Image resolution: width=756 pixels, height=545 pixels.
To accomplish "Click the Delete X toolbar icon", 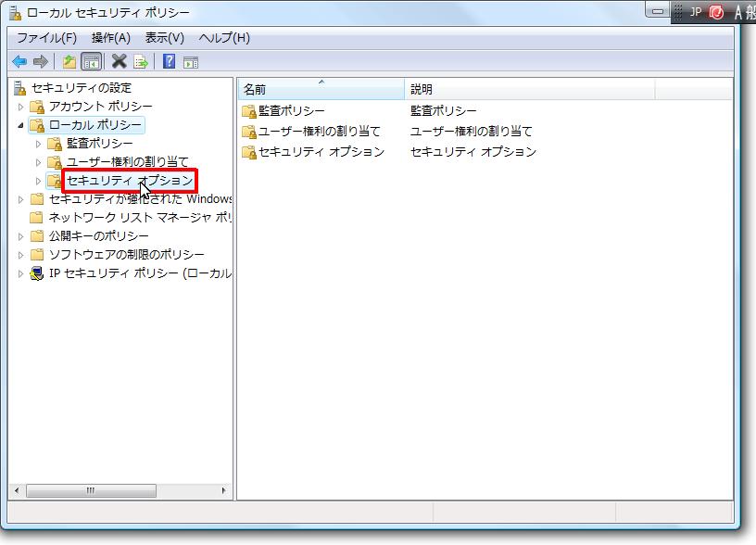I will pos(119,62).
